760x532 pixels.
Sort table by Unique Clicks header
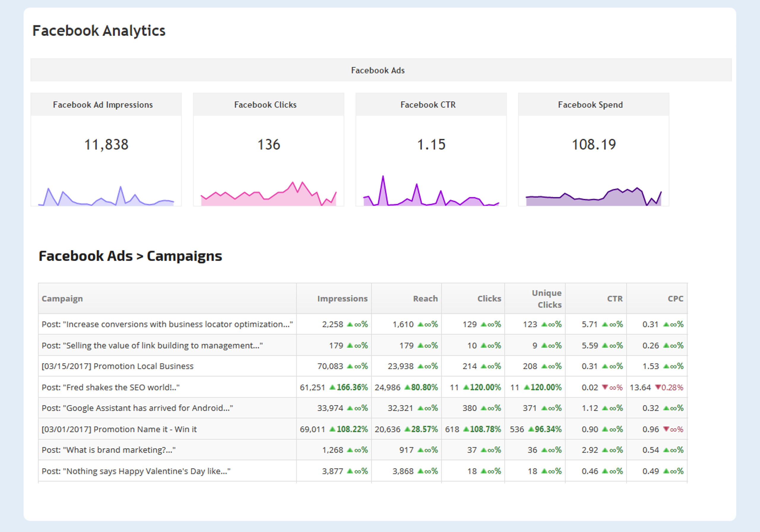pos(547,299)
